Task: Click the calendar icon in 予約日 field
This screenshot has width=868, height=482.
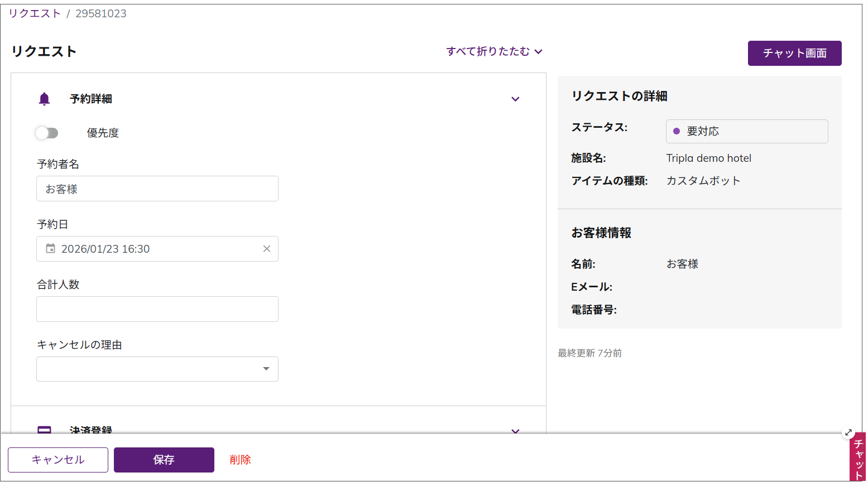Action: [50, 249]
